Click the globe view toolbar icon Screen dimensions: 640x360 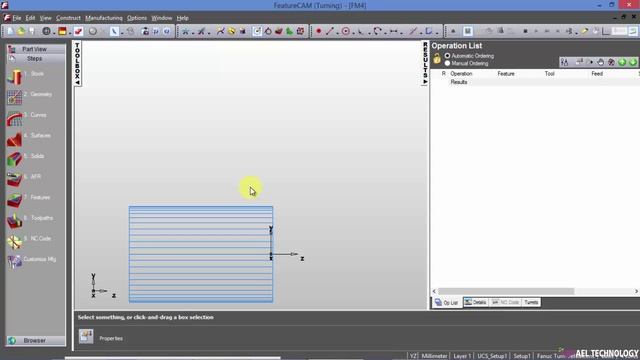(46, 31)
